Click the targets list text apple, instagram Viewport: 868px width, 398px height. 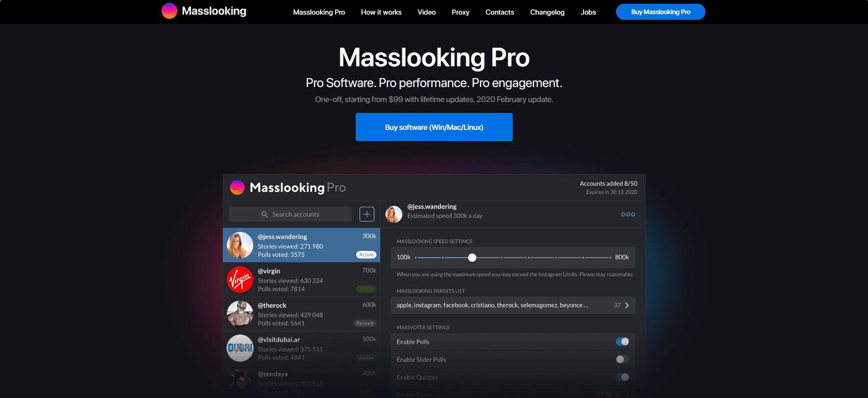(x=492, y=305)
